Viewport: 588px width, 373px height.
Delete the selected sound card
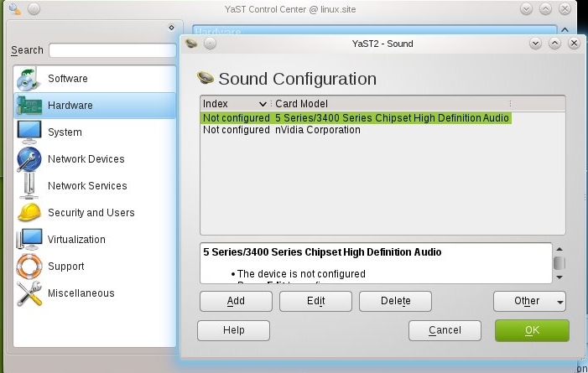tap(395, 301)
